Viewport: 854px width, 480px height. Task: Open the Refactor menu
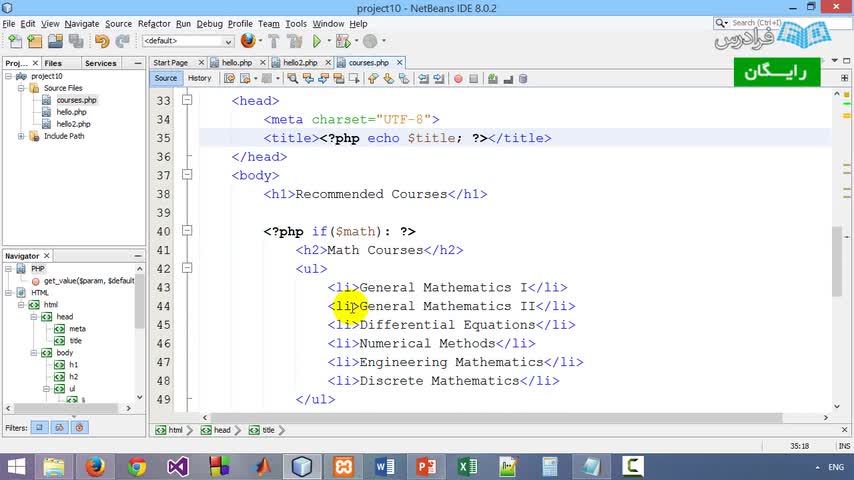(x=154, y=23)
